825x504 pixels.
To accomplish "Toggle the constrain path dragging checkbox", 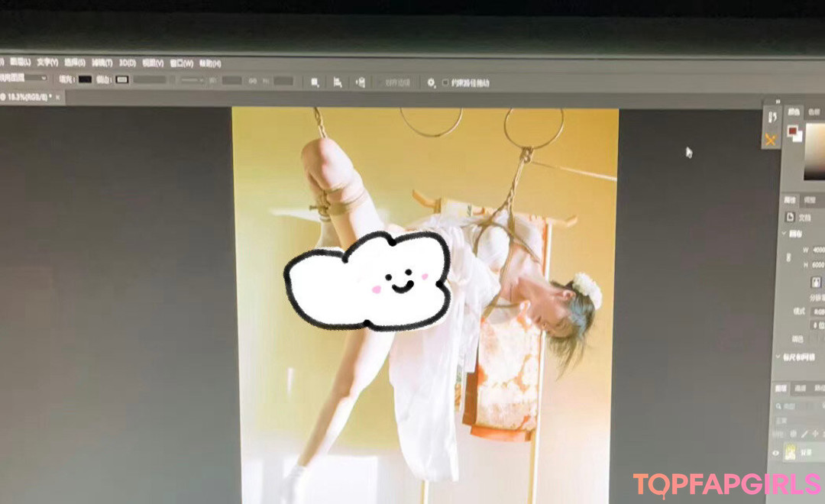I will [x=445, y=82].
